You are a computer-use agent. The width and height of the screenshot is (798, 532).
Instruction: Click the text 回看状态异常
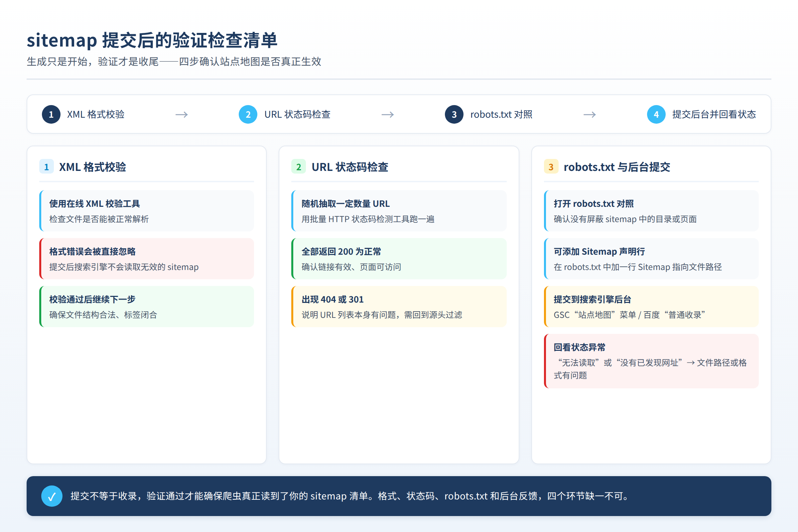[x=580, y=347]
